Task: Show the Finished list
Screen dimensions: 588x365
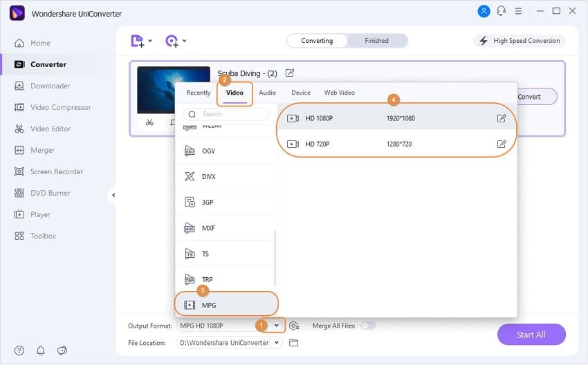Action: (x=377, y=41)
